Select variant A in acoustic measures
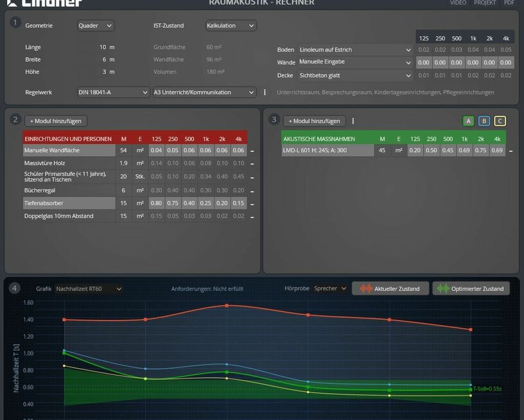The width and height of the screenshot is (524, 420). 468,121
